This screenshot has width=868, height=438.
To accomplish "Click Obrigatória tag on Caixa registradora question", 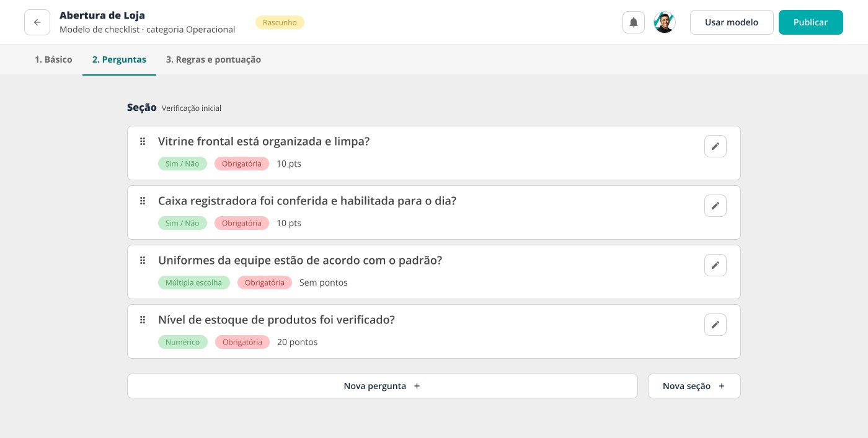I will [x=242, y=223].
